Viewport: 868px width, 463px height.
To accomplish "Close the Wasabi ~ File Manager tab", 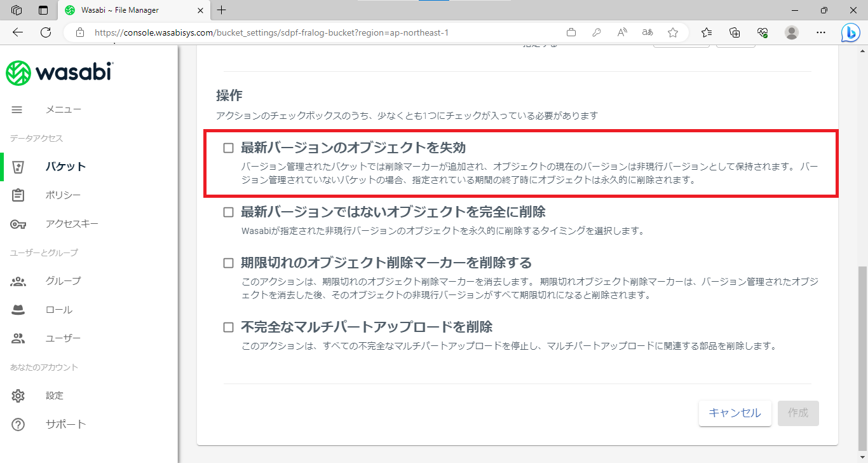I will [200, 10].
